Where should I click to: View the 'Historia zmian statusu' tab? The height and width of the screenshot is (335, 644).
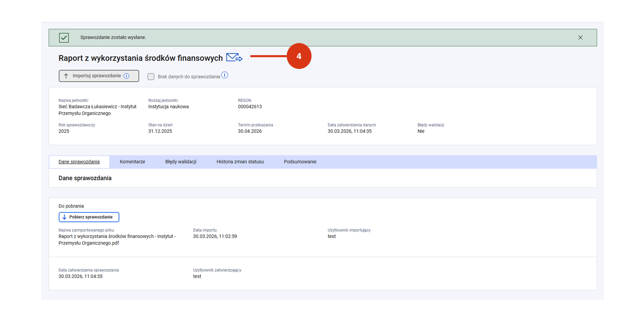tap(240, 162)
